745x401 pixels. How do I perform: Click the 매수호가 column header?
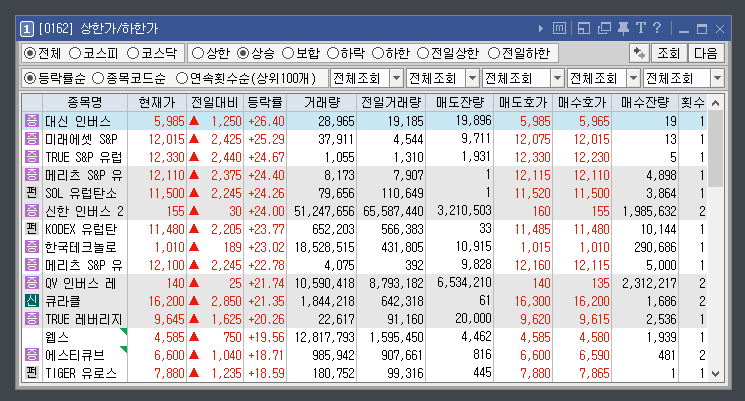tap(582, 103)
